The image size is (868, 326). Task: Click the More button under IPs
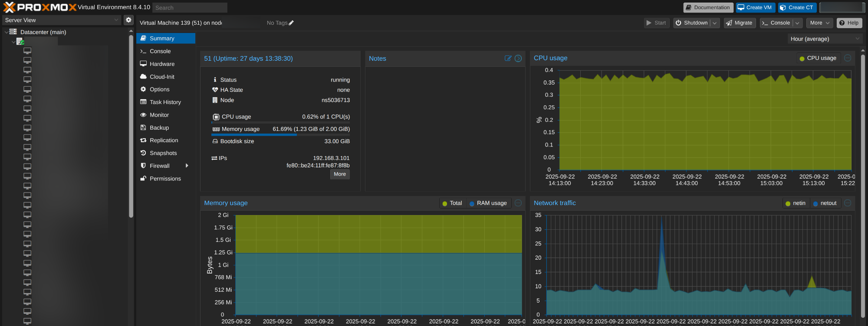click(x=340, y=174)
